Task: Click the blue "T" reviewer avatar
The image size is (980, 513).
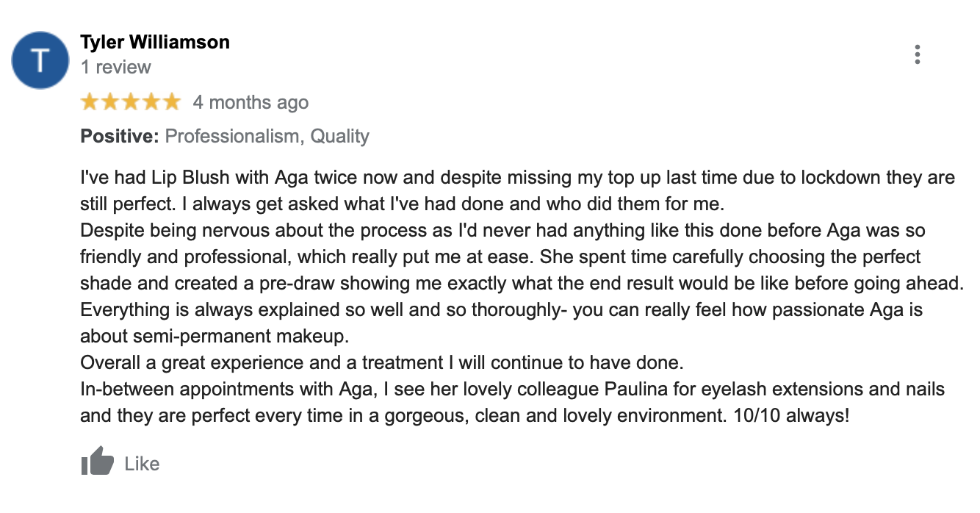Action: tap(41, 60)
